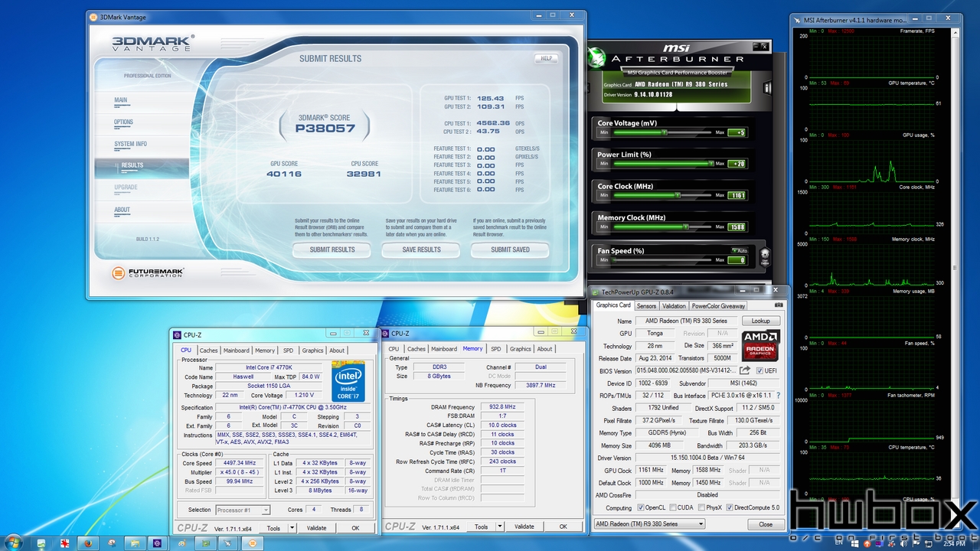The height and width of the screenshot is (551, 980).
Task: Toggle the OpenCL checkbox in GPU-Z
Action: pyautogui.click(x=640, y=507)
